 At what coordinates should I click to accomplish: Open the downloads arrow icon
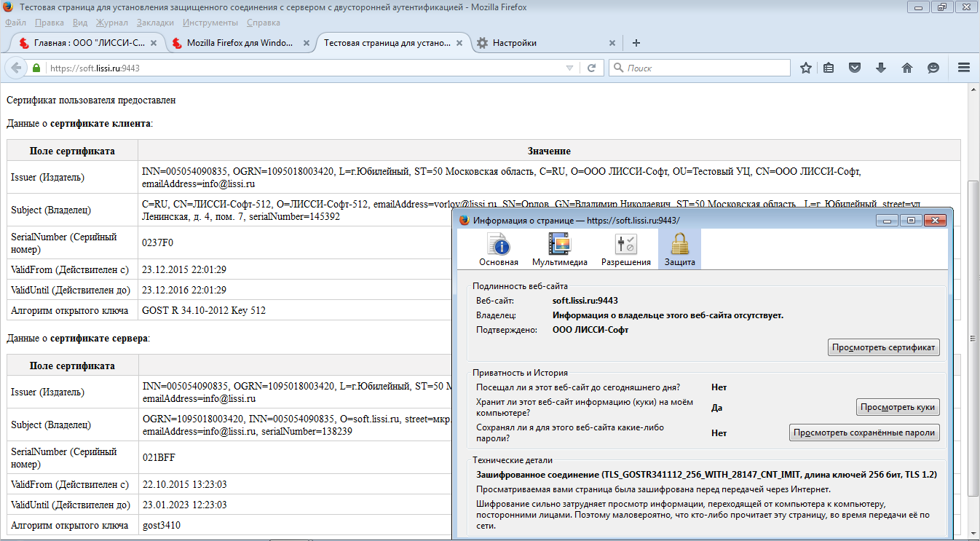pyautogui.click(x=881, y=68)
